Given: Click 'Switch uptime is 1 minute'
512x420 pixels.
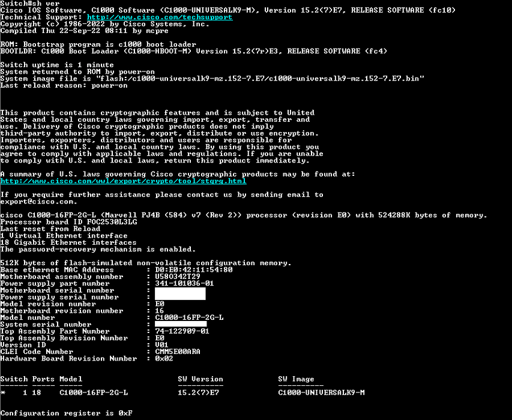Looking at the screenshot, I should pyautogui.click(x=57, y=65).
